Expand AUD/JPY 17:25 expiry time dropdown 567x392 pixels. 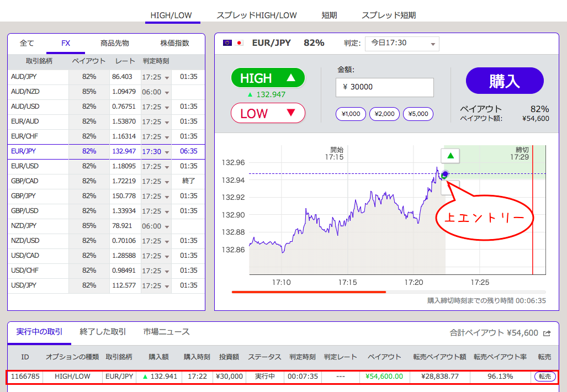pyautogui.click(x=156, y=77)
